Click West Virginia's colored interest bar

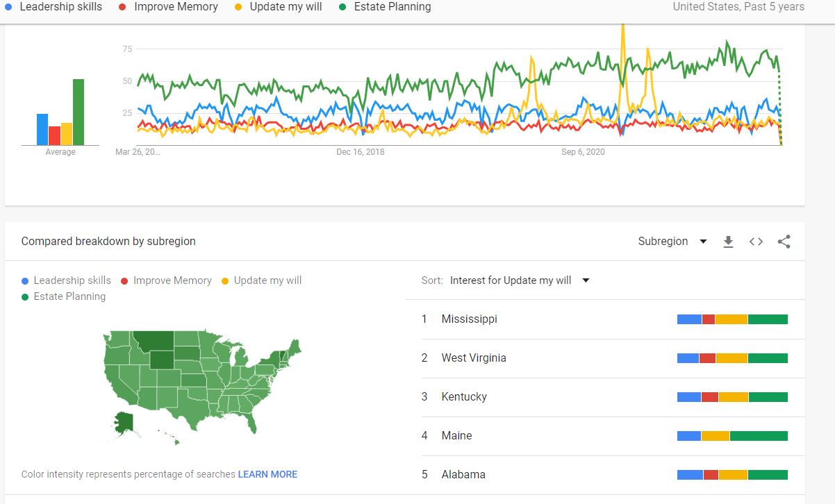pos(732,358)
